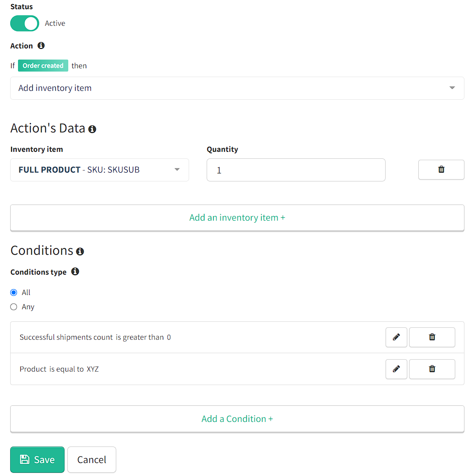Image resolution: width=476 pixels, height=476 pixels.
Task: Open the Add inventory item action dropdown
Action: tap(237, 88)
